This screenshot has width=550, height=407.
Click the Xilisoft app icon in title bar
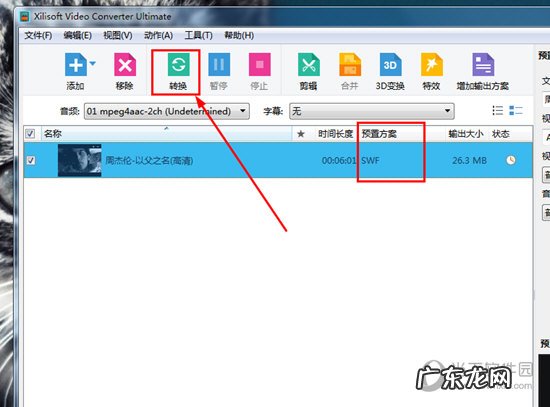click(25, 16)
